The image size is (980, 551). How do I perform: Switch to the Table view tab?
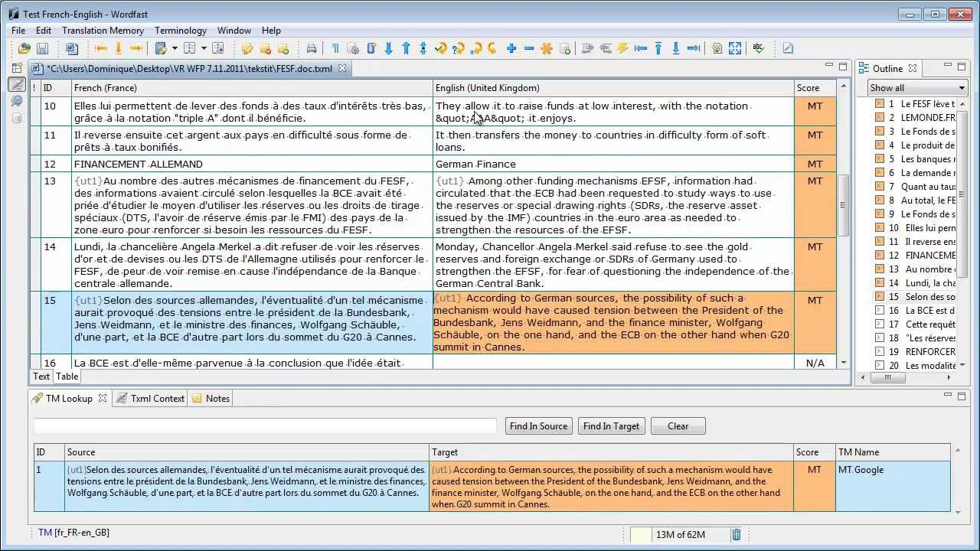click(x=67, y=377)
